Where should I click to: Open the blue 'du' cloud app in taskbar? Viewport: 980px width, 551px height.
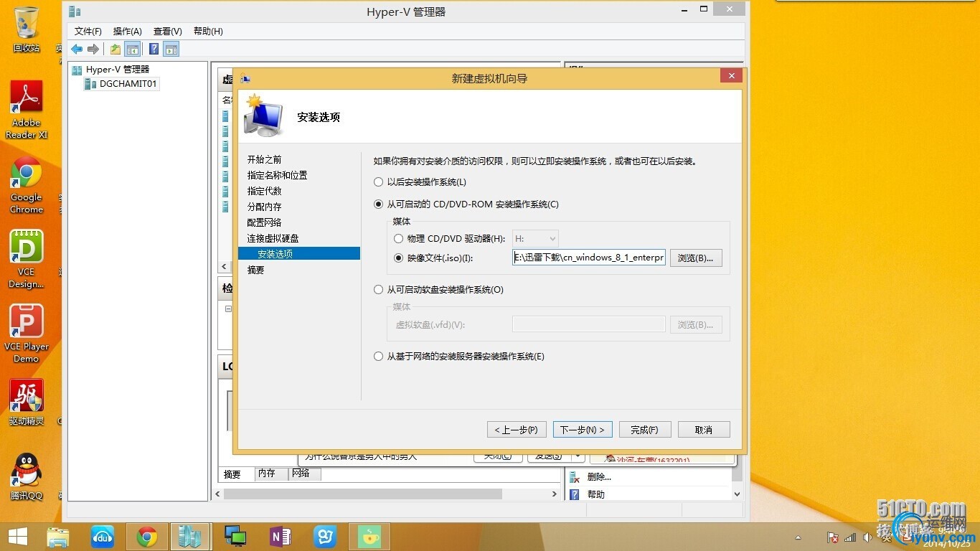[x=103, y=537]
